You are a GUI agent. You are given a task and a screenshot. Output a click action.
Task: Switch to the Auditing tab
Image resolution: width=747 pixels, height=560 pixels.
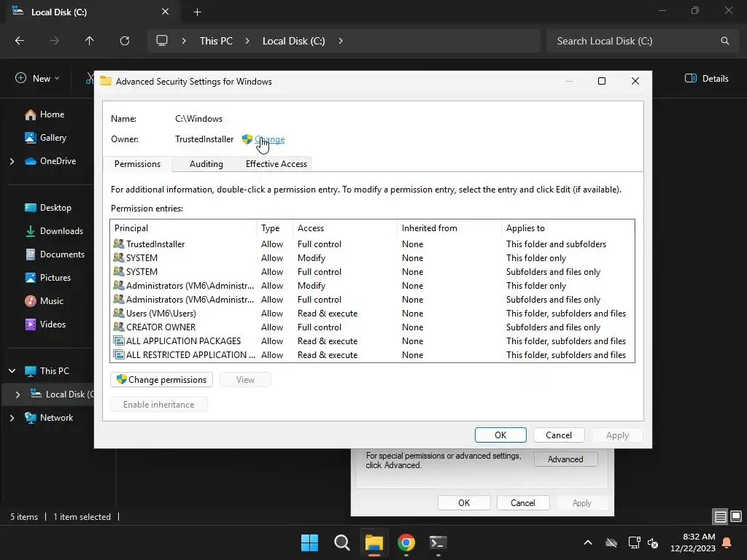click(x=206, y=164)
